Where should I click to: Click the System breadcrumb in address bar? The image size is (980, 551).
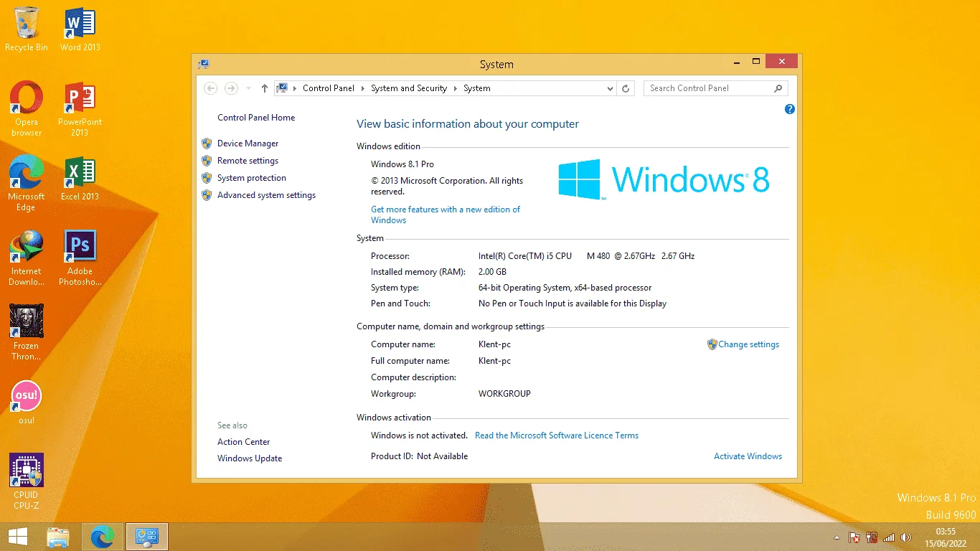tap(477, 88)
